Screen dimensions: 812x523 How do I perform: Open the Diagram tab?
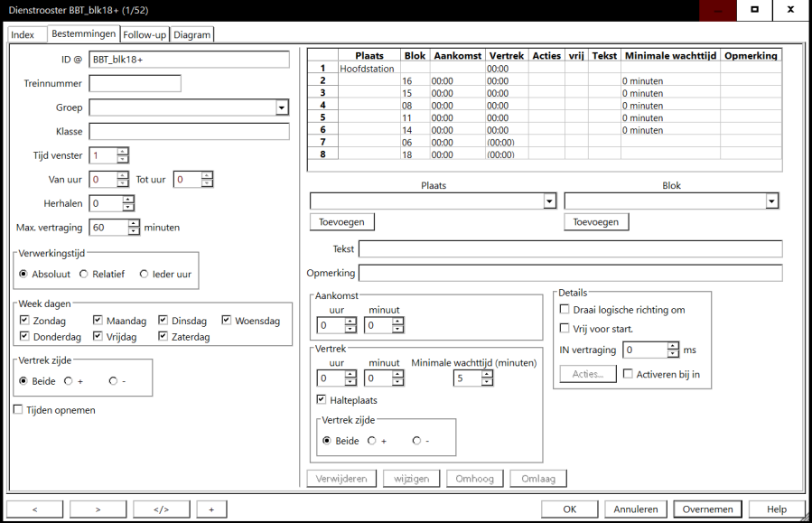point(191,34)
